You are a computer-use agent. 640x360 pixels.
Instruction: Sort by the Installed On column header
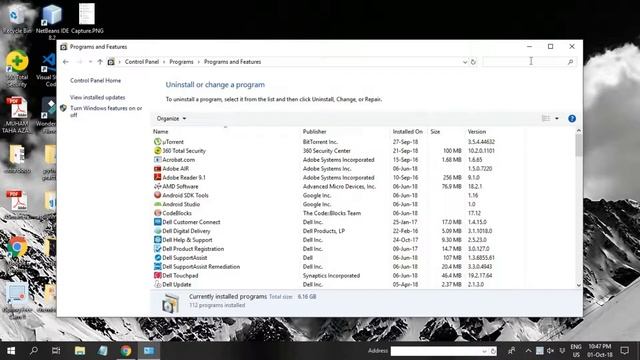(x=409, y=131)
